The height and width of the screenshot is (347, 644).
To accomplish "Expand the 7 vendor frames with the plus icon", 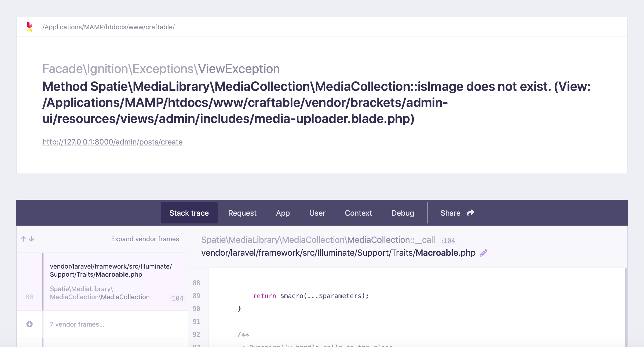I will point(30,324).
